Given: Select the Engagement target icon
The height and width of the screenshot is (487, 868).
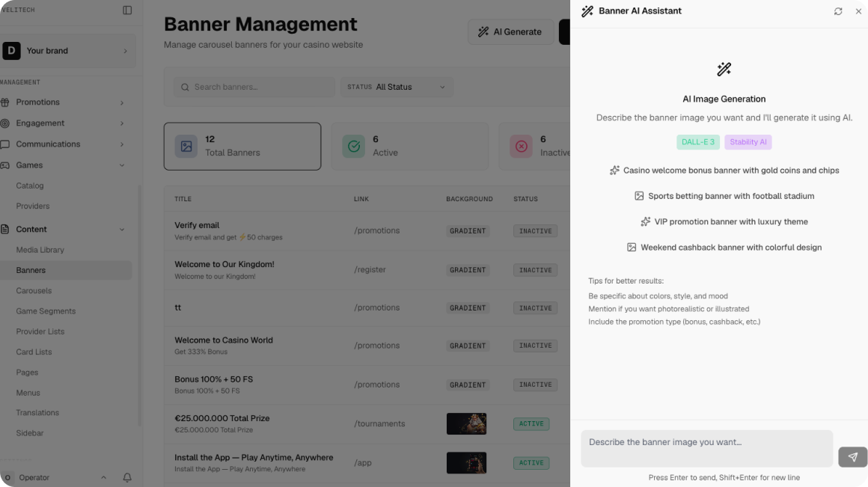Looking at the screenshot, I should (5, 123).
